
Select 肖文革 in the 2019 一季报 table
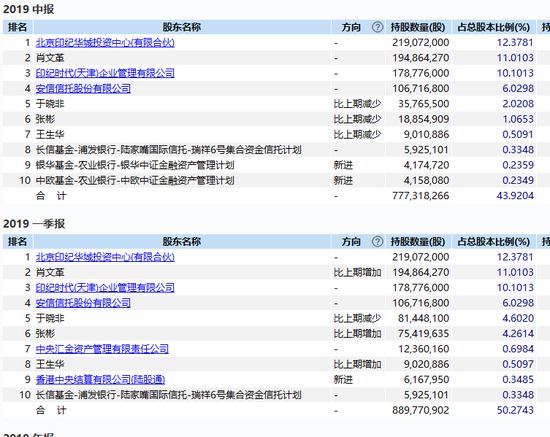pos(50,273)
